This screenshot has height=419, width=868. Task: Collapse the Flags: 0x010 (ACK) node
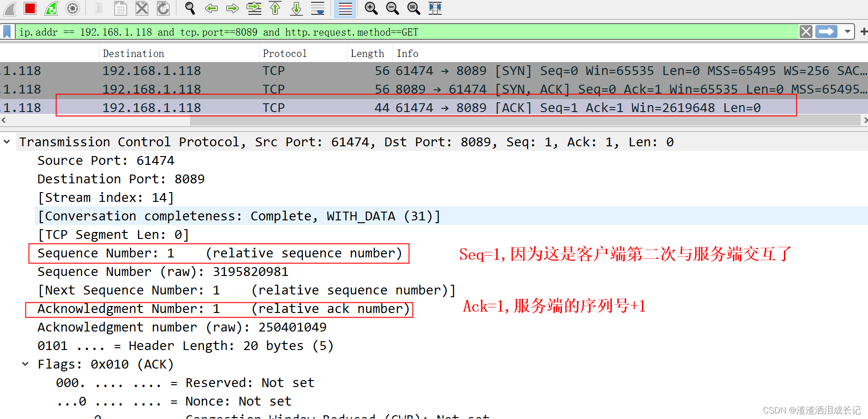pos(25,364)
